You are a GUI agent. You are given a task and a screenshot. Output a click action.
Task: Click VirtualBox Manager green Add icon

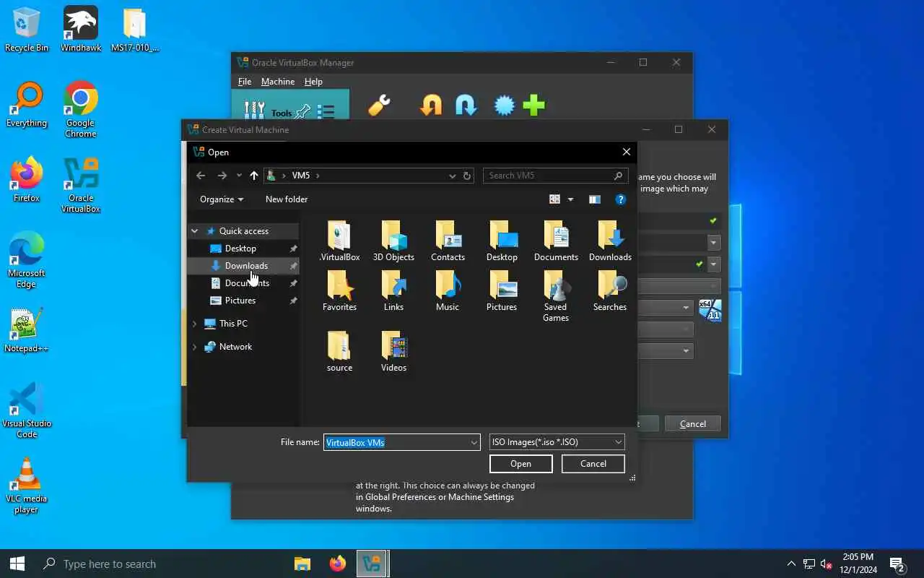534,106
